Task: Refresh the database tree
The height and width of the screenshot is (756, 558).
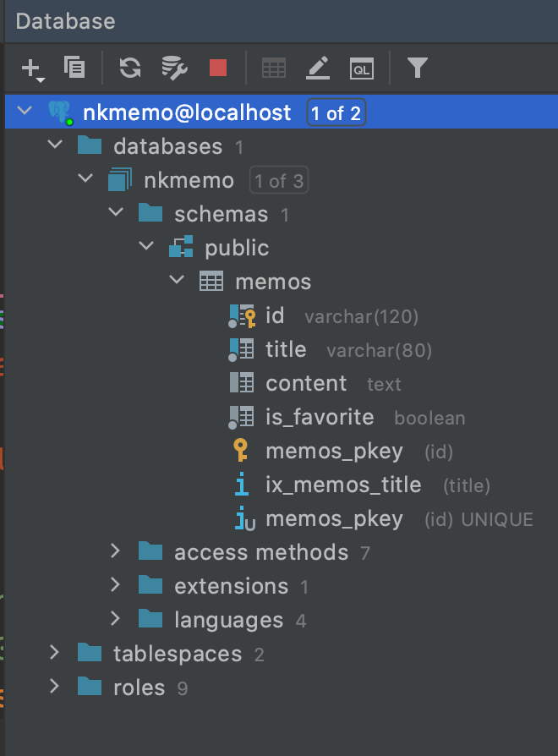Action: [130, 68]
